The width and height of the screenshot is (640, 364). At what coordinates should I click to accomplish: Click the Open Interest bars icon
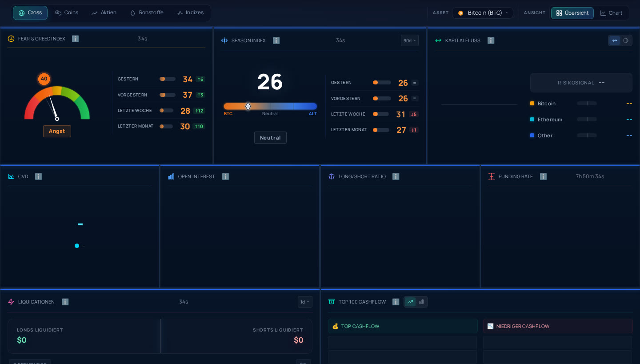click(171, 176)
